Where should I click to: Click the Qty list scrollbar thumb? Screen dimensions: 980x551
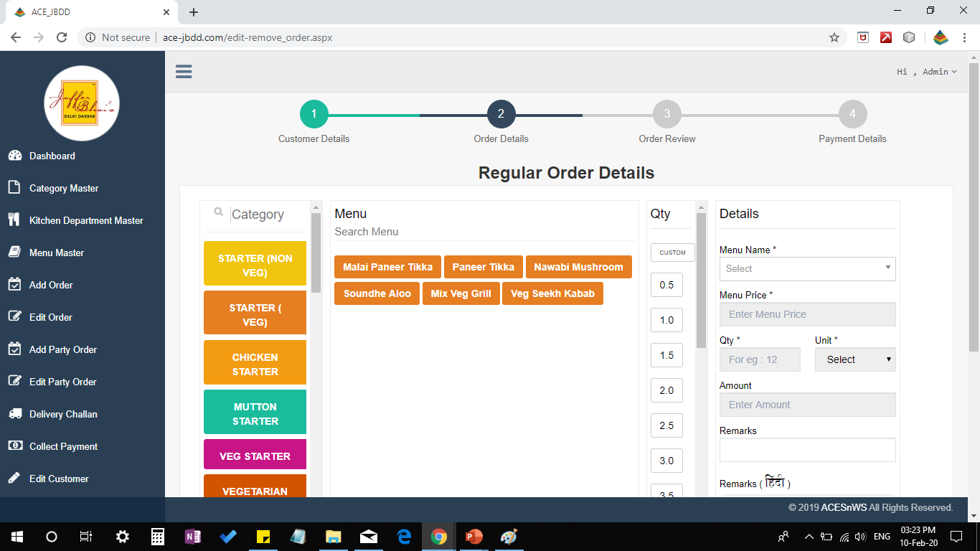click(x=701, y=280)
